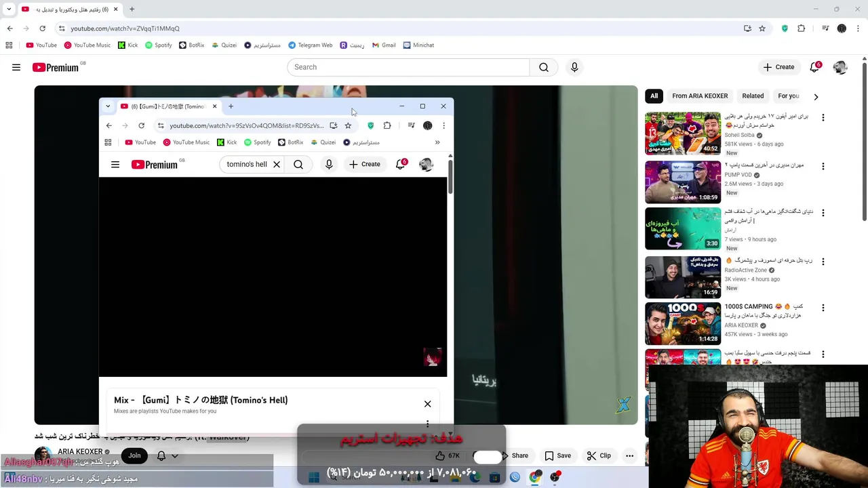868x488 pixels.
Task: Click Create button in inner YouTube window
Action: tap(365, 164)
